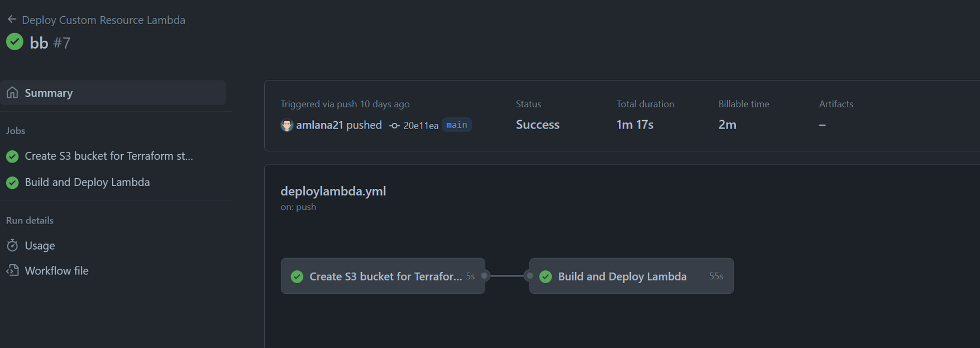Screen dimensions: 980x348
Task: Click the stopwatch icon beside Usage
Action: [12, 245]
